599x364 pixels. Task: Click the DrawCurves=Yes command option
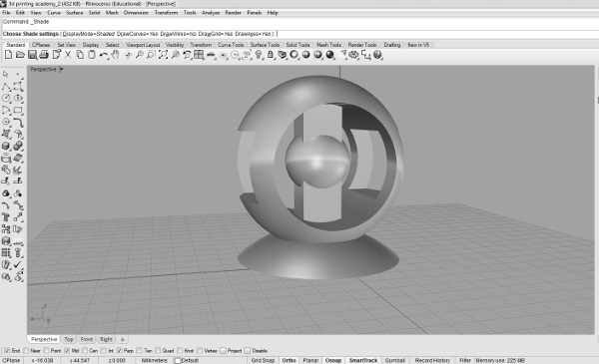click(x=138, y=34)
